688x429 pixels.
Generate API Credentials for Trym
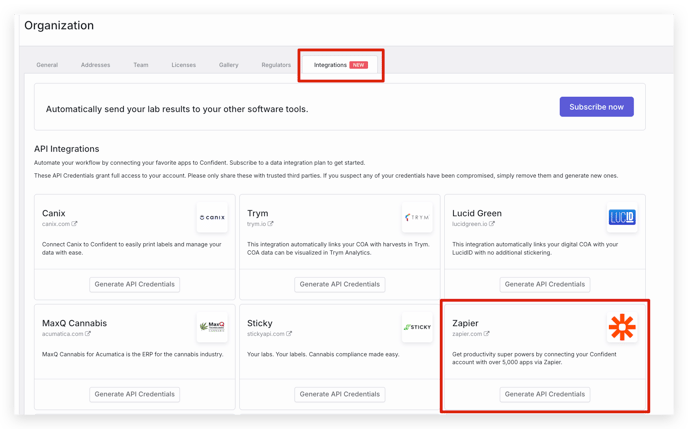click(340, 284)
